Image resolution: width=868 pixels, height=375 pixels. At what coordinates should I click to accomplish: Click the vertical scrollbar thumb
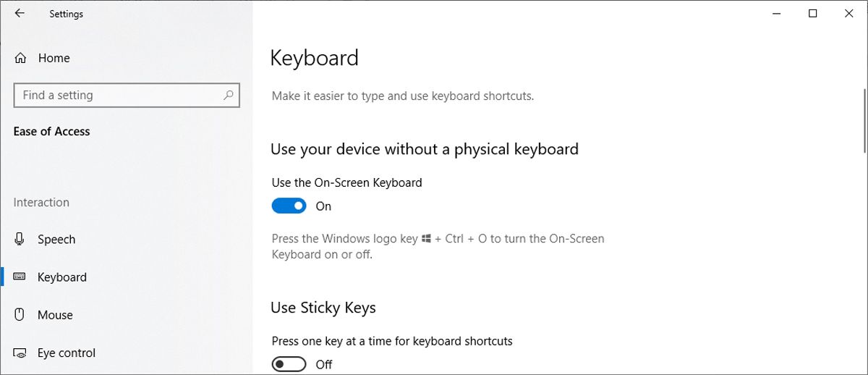coord(864,119)
